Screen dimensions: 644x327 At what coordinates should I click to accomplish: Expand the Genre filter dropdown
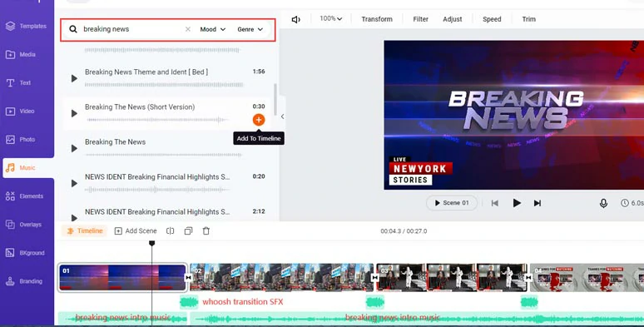click(250, 29)
